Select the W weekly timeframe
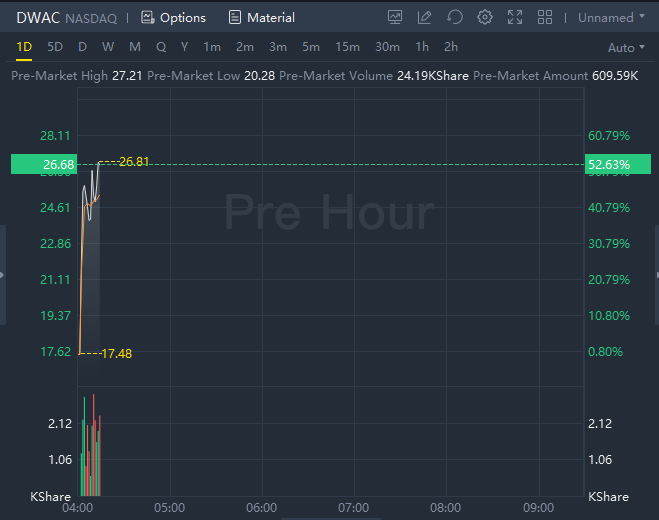This screenshot has width=659, height=520. coord(108,47)
